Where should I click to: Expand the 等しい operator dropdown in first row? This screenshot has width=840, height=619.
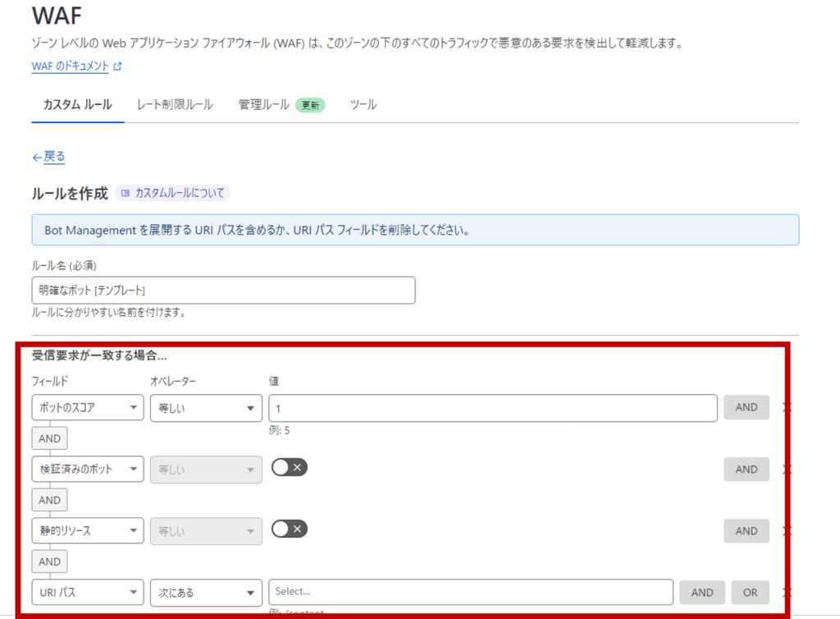(x=206, y=408)
